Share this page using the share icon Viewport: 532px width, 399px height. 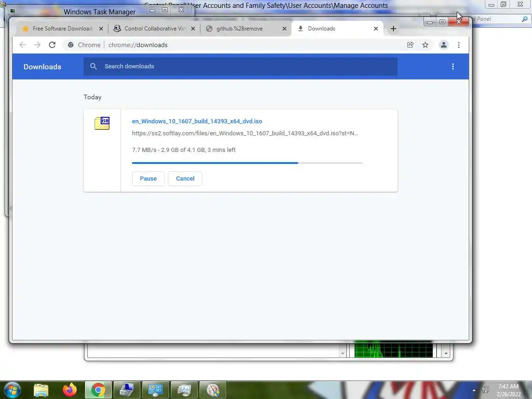410,45
